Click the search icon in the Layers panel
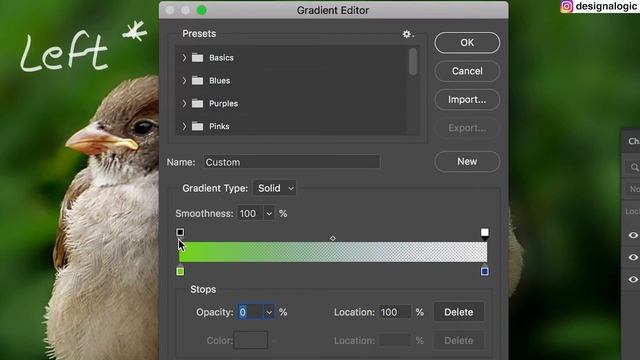This screenshot has width=640, height=360. coord(634,167)
